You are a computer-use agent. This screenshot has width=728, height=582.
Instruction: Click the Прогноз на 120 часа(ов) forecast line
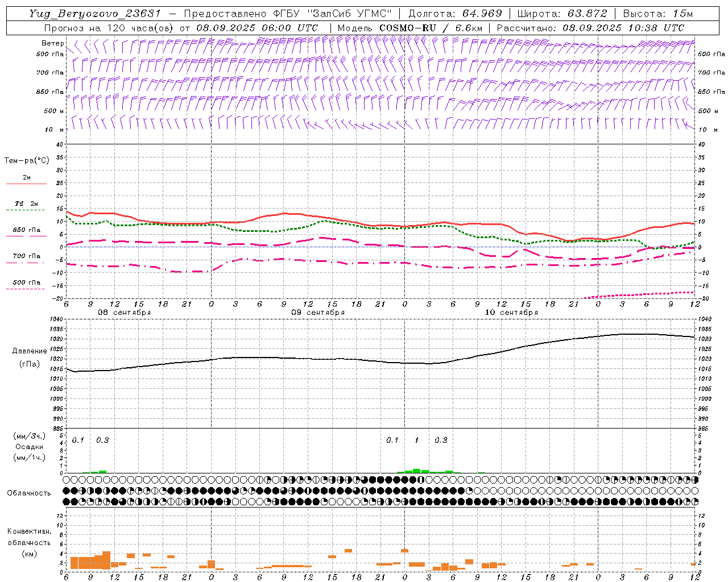[180, 28]
